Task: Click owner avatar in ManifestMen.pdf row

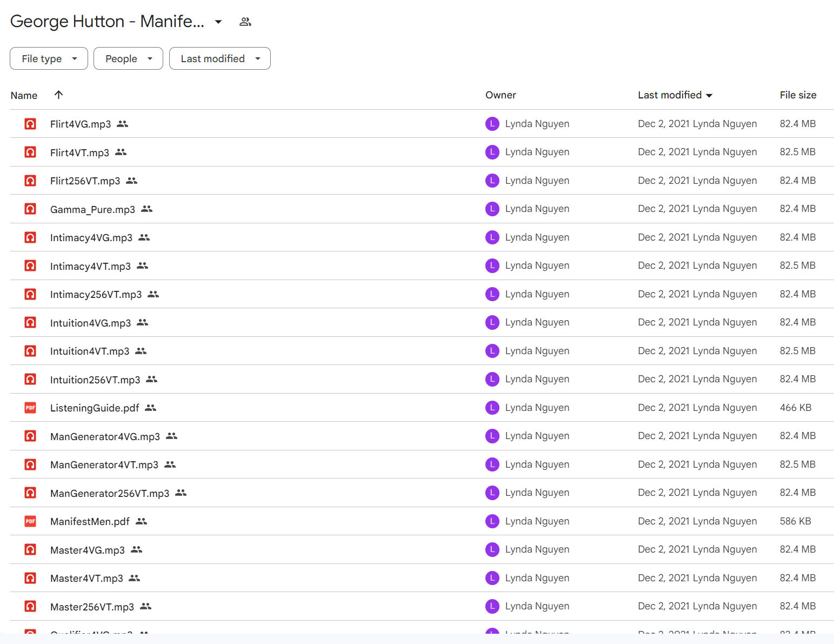Action: pyautogui.click(x=492, y=521)
